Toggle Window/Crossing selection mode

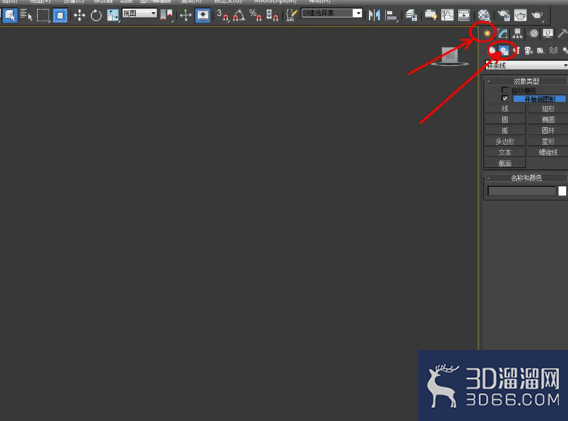60,15
